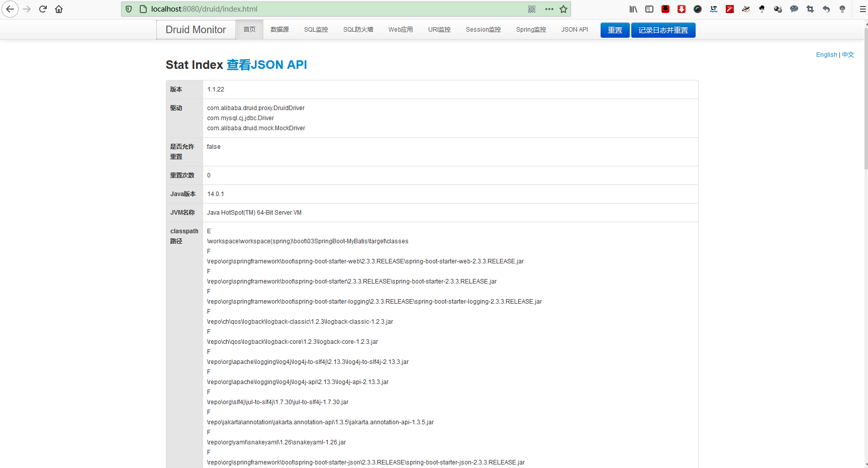Open the page actions three-dot menu
Viewport: 868px width, 468px height.
(x=549, y=9)
